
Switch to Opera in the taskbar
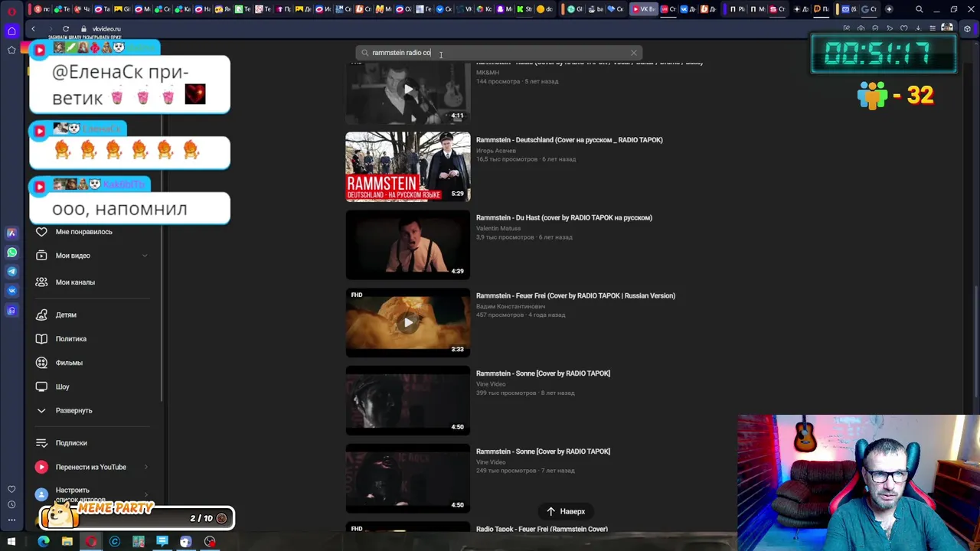click(91, 542)
